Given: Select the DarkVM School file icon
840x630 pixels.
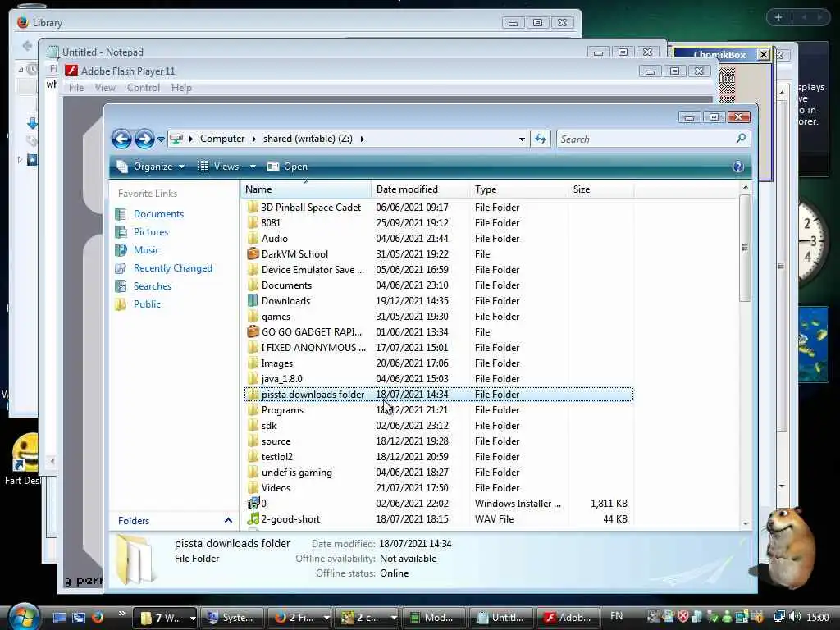Looking at the screenshot, I should click(253, 254).
